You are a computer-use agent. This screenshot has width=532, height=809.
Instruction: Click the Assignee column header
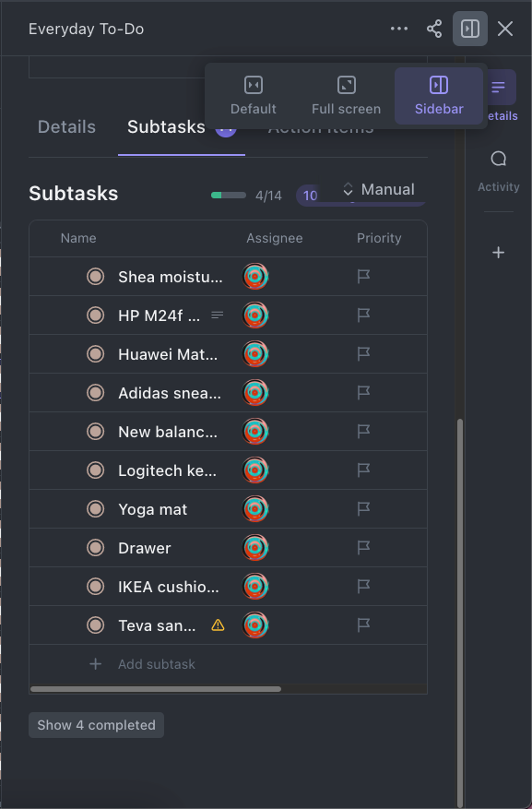274,238
